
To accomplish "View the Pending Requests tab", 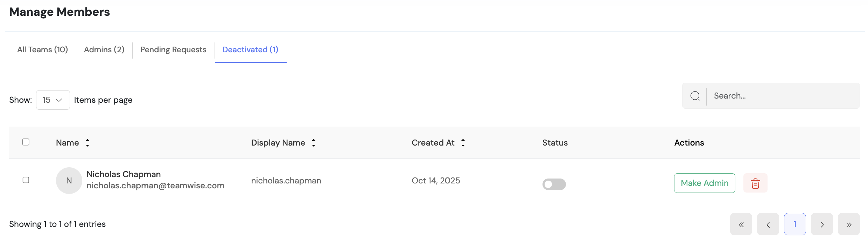I will point(173,50).
